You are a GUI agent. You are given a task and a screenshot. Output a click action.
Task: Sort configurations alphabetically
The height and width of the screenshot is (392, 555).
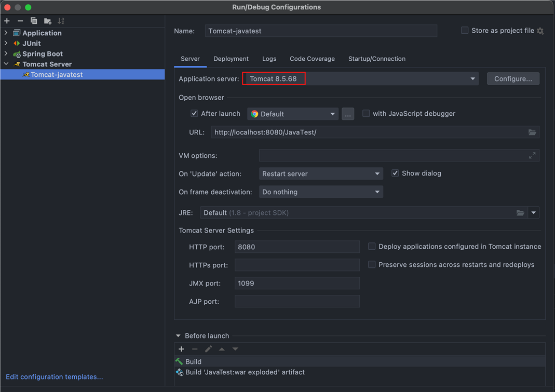click(61, 21)
